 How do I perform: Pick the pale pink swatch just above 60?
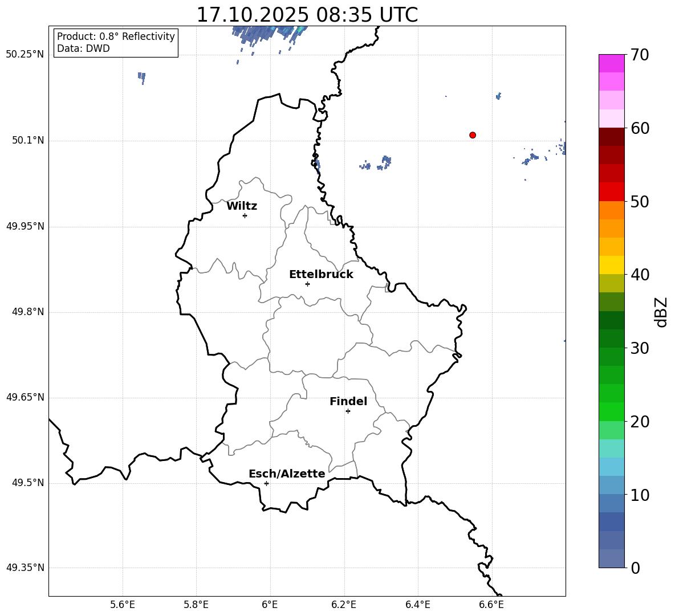coord(612,119)
